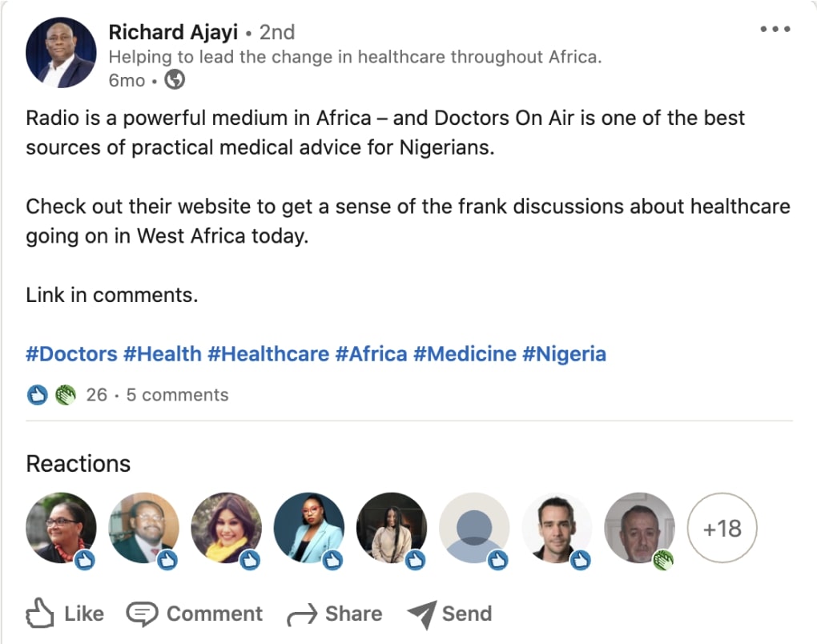Open the reactor avatar with celebrate badge
Viewport: 817px width, 644px height.
[x=639, y=528]
